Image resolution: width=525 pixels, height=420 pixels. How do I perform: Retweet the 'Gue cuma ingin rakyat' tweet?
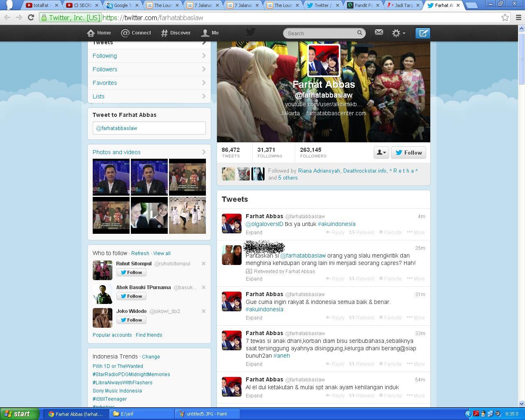point(362,318)
